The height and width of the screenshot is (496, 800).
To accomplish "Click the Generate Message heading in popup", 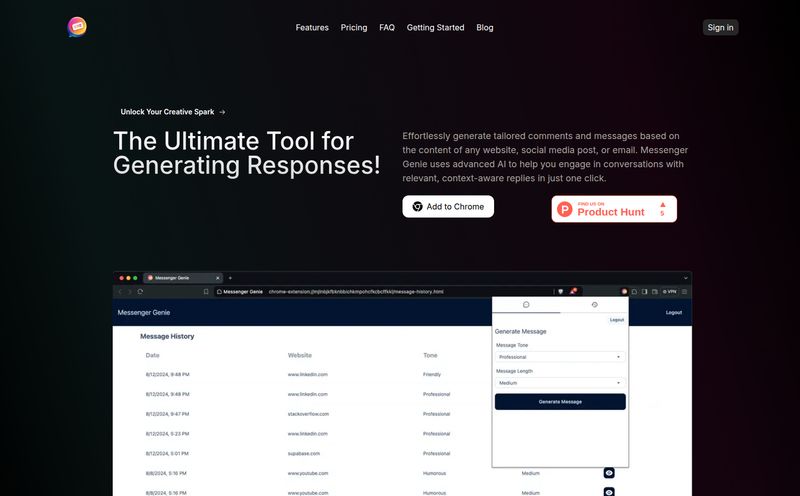I will (520, 331).
